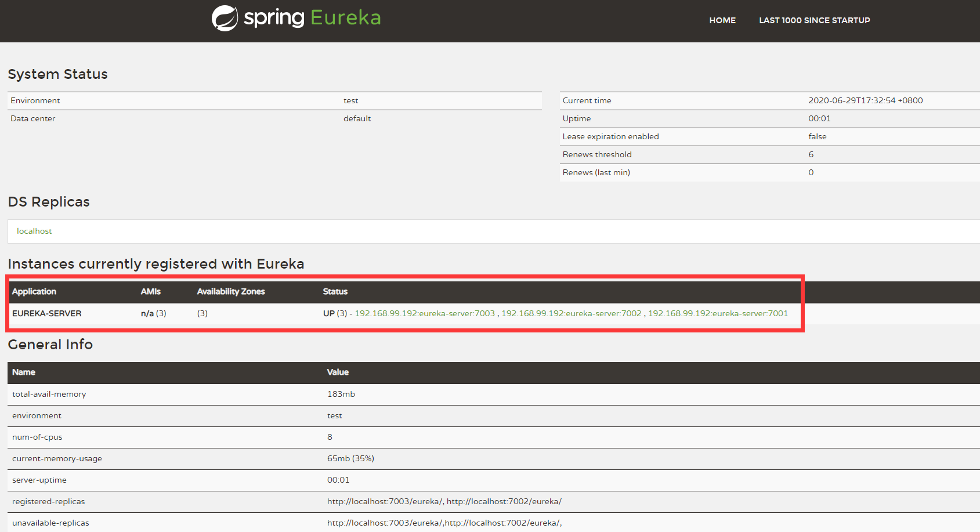Screen dimensions: 980x532
Task: Click the Data center label
Action: point(33,118)
